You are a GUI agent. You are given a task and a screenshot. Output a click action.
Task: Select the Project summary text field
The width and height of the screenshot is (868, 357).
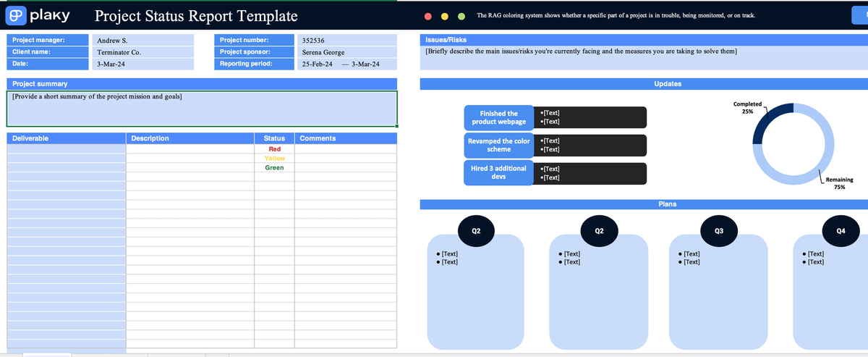(202, 109)
